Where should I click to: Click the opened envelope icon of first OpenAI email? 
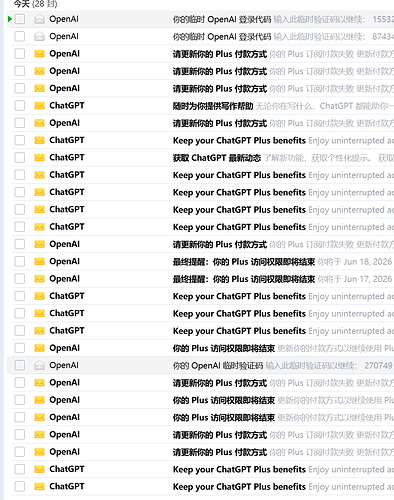pyautogui.click(x=39, y=19)
